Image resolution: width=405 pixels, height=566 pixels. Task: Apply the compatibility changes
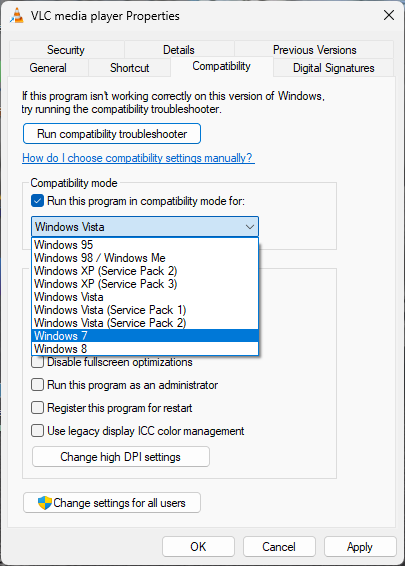(360, 547)
